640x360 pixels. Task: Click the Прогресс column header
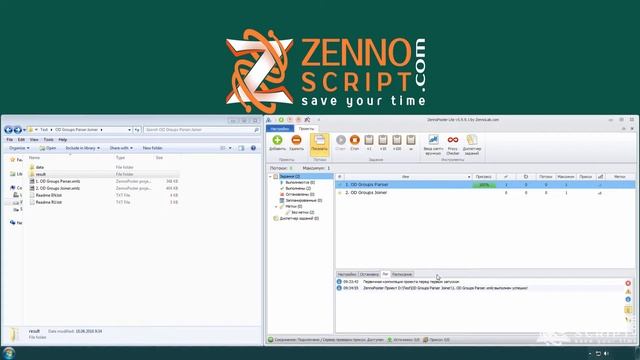[x=484, y=177]
